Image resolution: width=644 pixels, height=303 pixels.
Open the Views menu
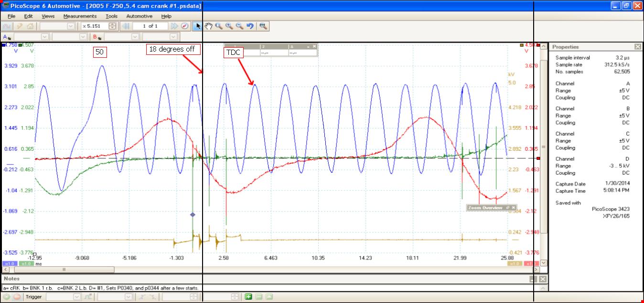pyautogui.click(x=48, y=16)
